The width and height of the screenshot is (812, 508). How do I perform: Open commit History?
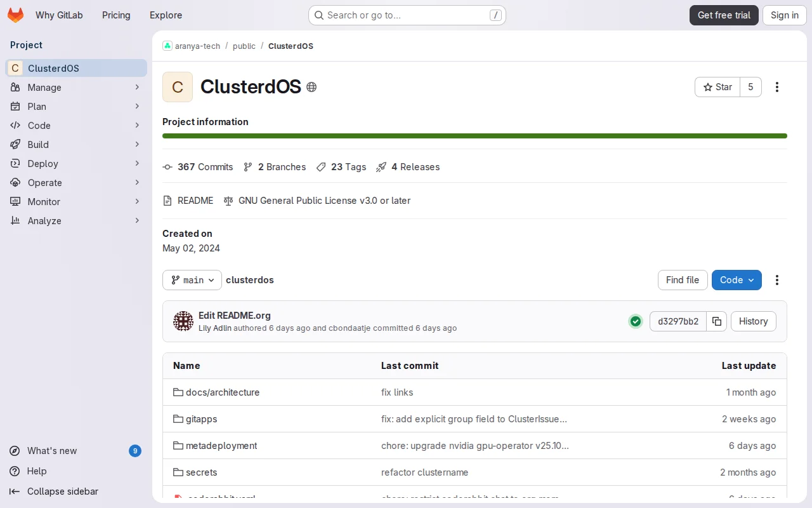coord(753,321)
